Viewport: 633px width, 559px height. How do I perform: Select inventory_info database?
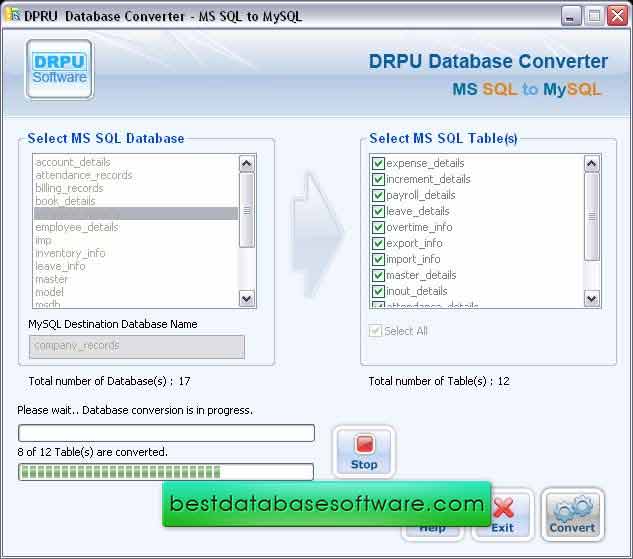(x=135, y=253)
